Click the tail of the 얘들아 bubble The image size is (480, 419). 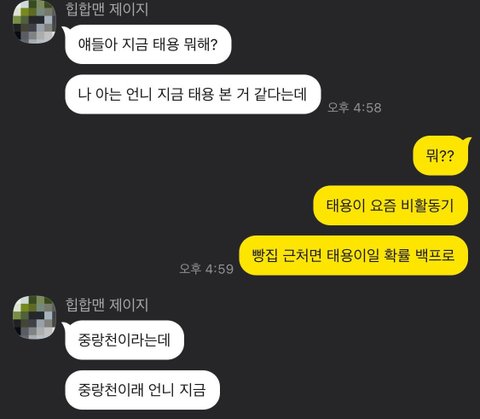click(66, 31)
